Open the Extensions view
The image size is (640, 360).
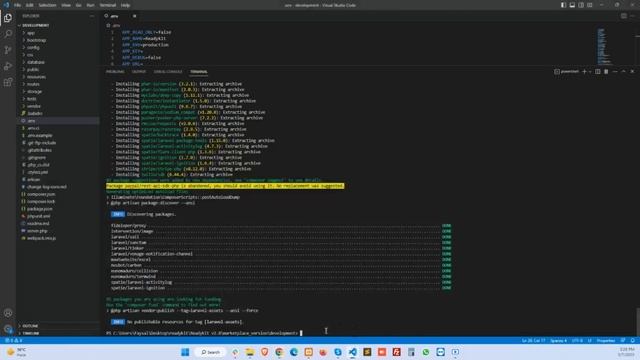pyautogui.click(x=8, y=82)
